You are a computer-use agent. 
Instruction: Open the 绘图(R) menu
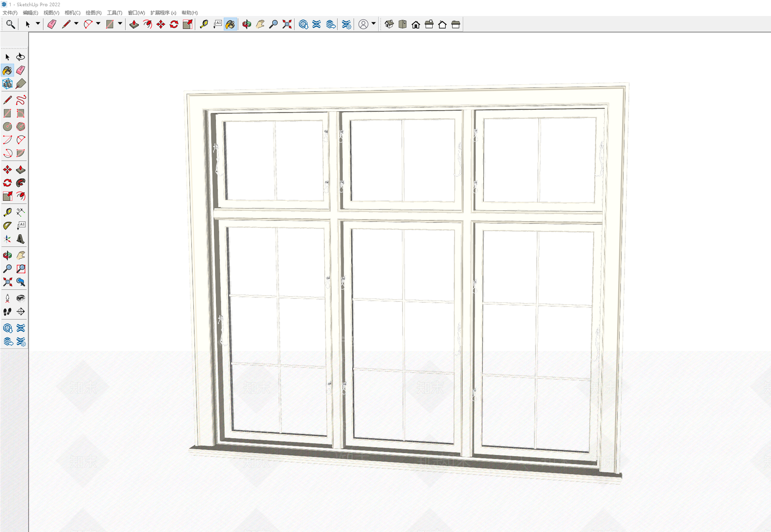(x=93, y=13)
